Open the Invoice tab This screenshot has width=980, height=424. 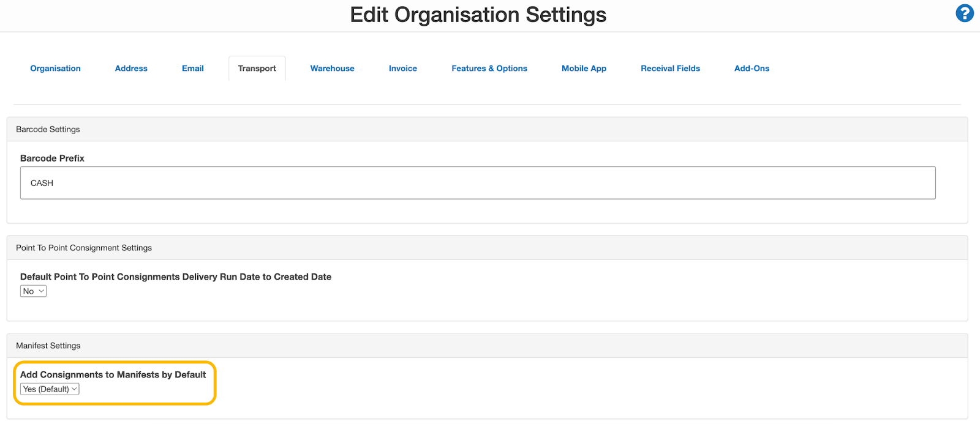coord(402,69)
